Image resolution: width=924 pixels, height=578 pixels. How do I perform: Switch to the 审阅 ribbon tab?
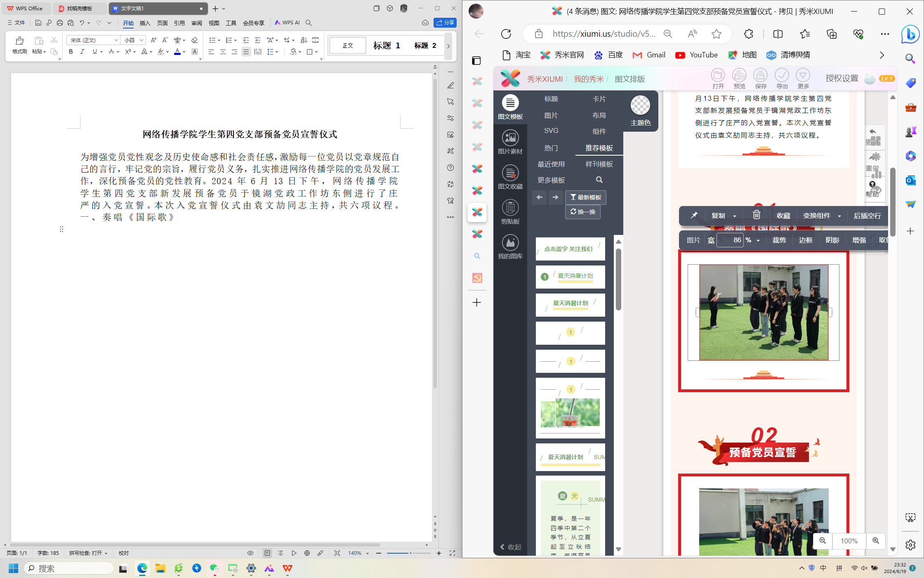pos(196,23)
